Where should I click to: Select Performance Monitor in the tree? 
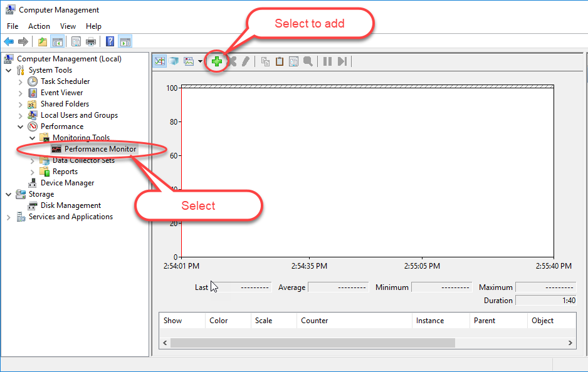(x=100, y=149)
